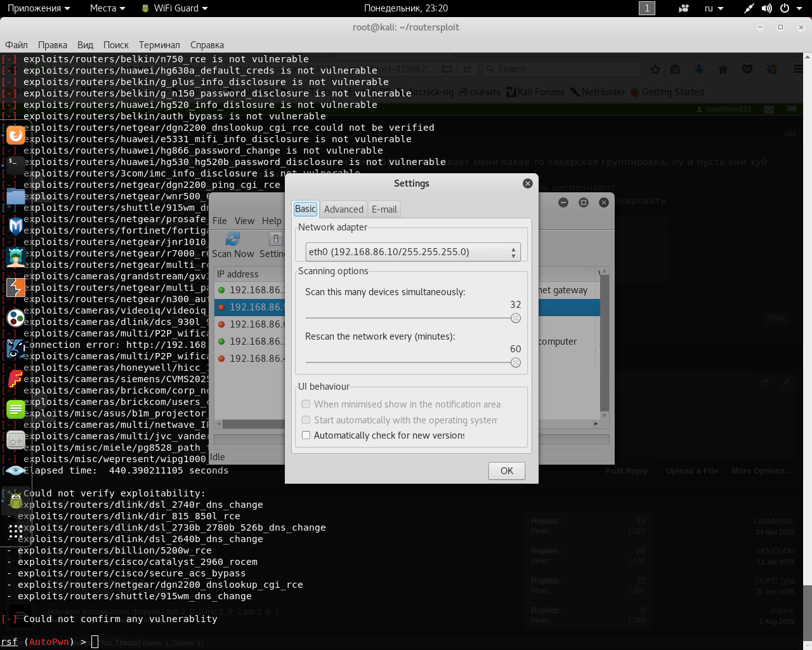This screenshot has width=812, height=650.
Task: Toggle Start automatically with operating system
Action: (x=306, y=420)
